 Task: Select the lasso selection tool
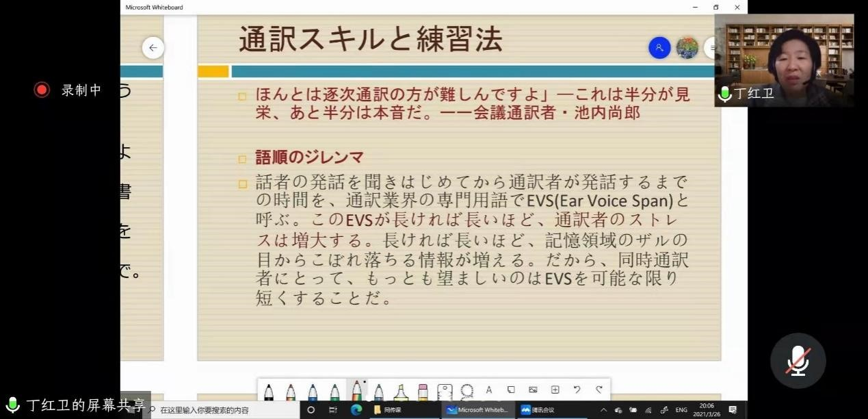point(467,391)
